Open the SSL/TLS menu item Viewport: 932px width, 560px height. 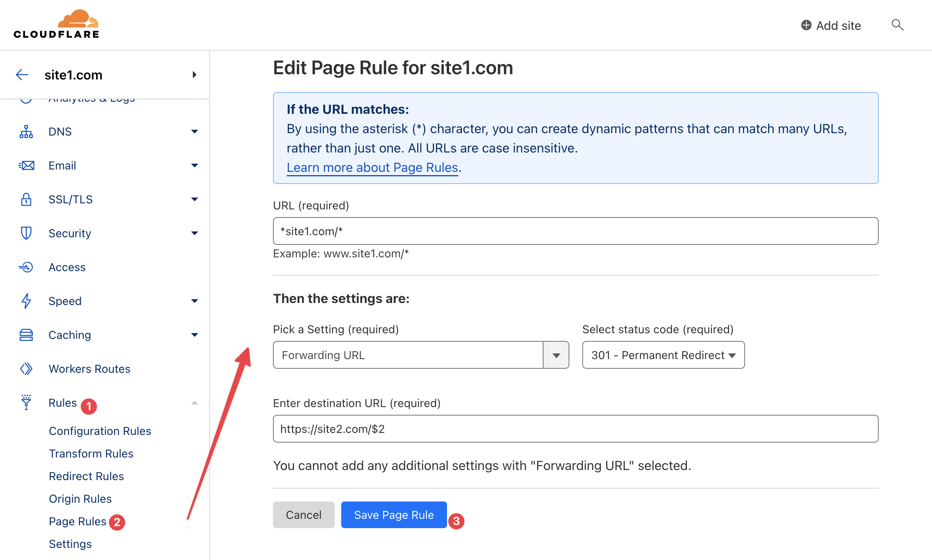click(x=71, y=199)
